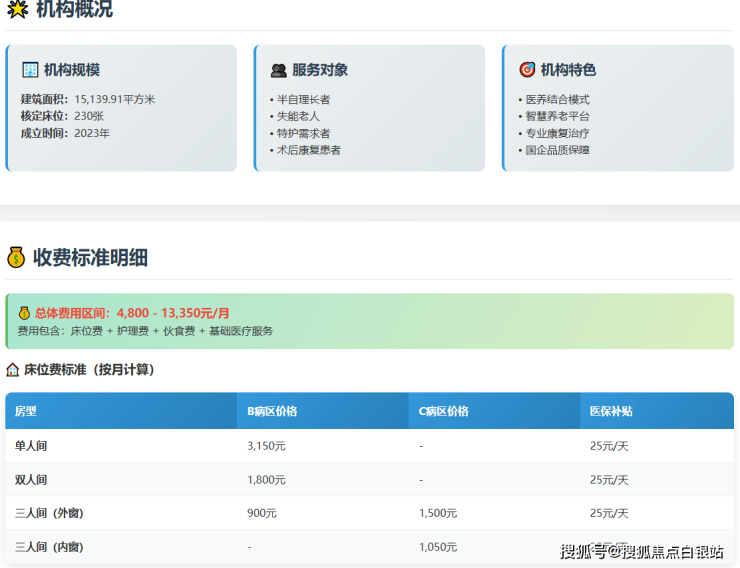Click the 三人间（内窗） row label
The height and width of the screenshot is (568, 740).
click(x=49, y=547)
